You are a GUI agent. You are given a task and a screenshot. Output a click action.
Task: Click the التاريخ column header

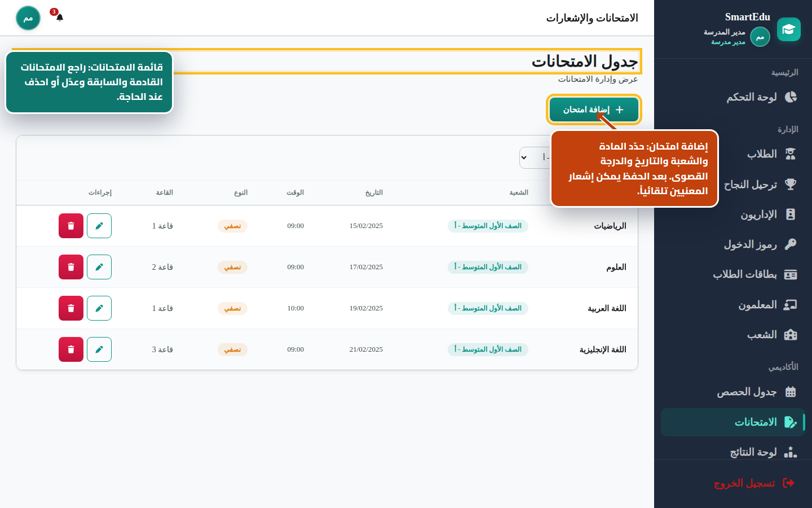click(x=374, y=192)
